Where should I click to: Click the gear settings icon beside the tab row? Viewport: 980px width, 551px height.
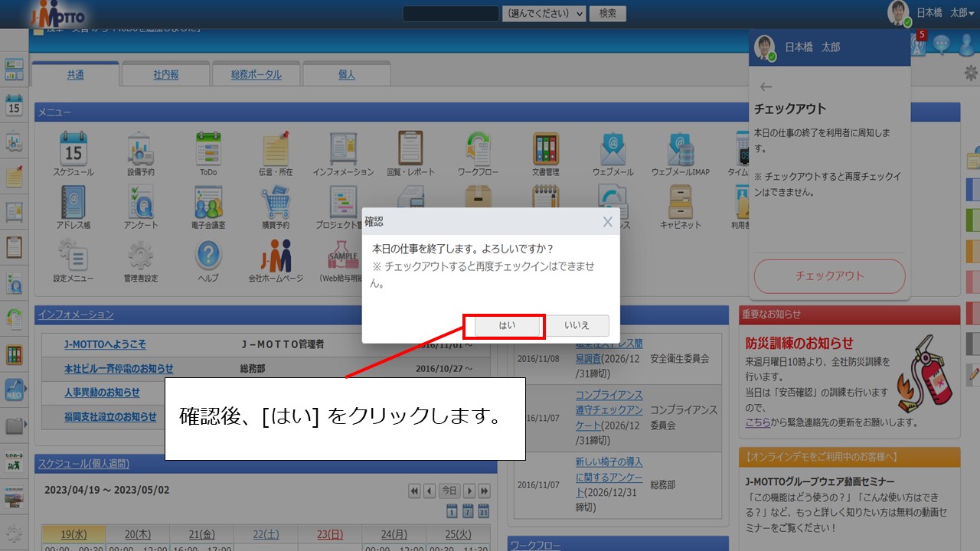(971, 73)
